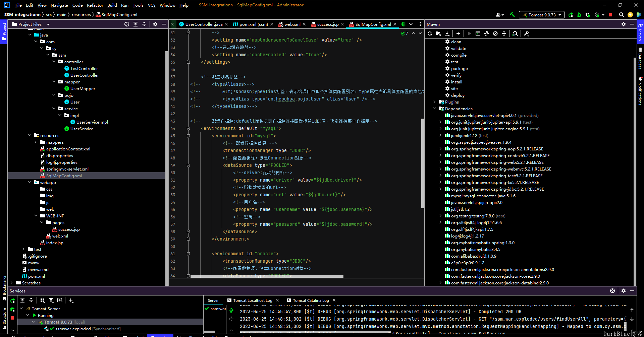Open the Tomcat Catalina Log tab
Image resolution: width=644 pixels, height=337 pixels.
(311, 300)
